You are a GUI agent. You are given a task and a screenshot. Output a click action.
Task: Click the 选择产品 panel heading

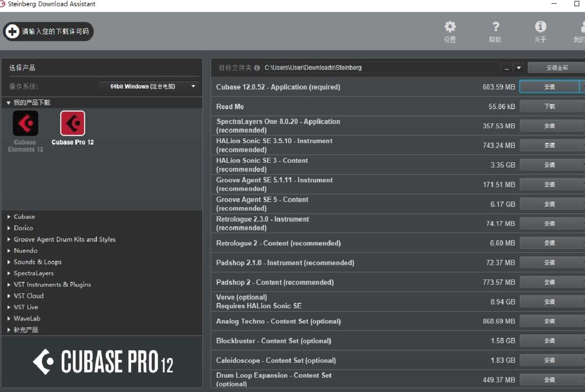point(22,68)
